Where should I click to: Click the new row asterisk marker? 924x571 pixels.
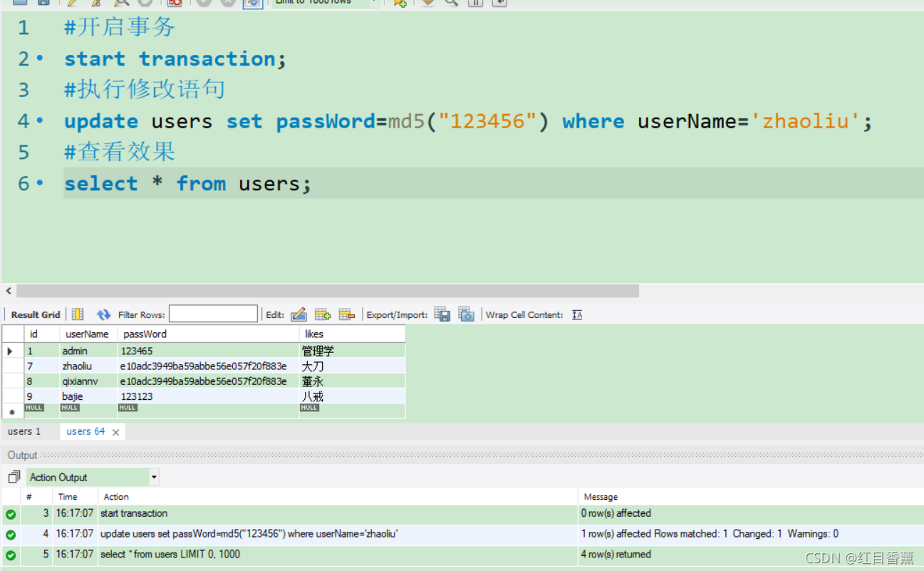tap(11, 412)
